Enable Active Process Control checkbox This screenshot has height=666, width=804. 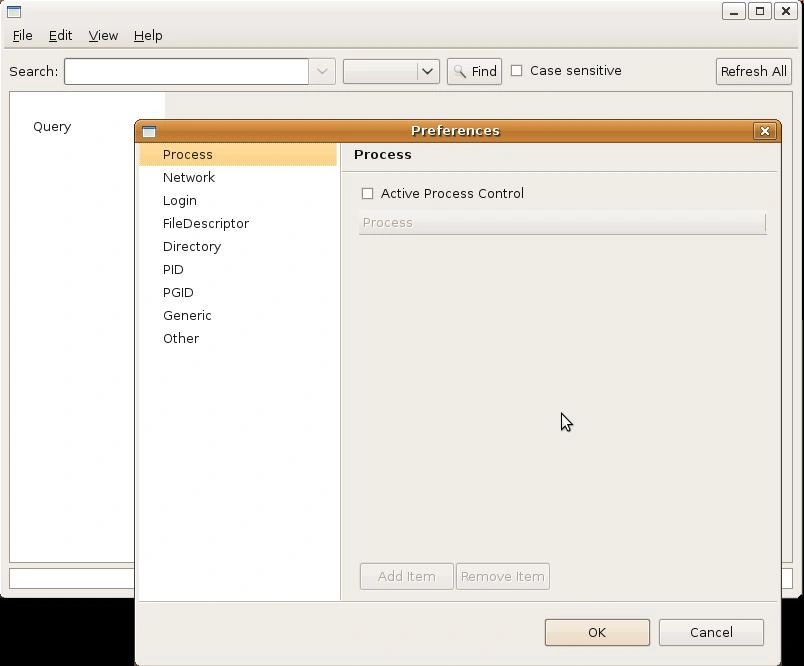click(367, 193)
